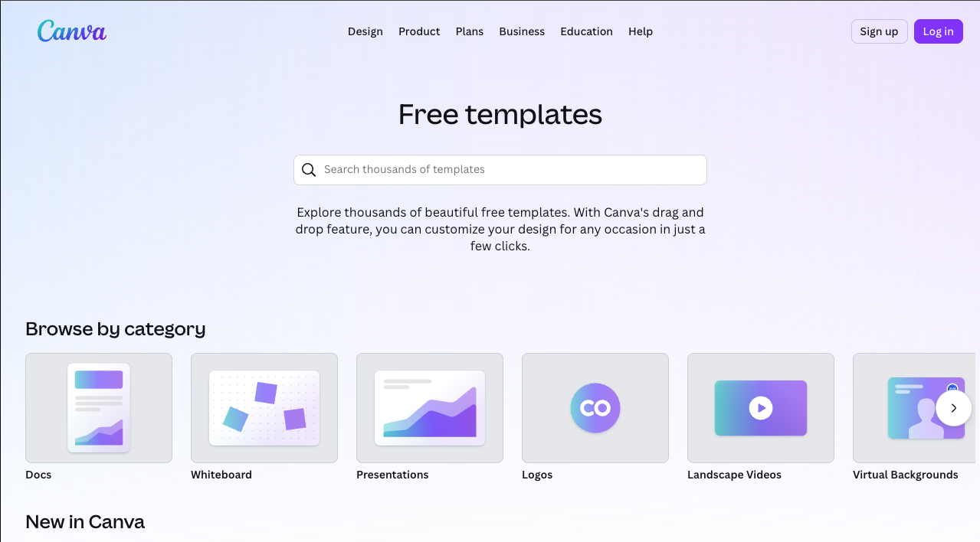Open the Presentations category thumbnail
The height and width of the screenshot is (542, 980).
coord(430,408)
